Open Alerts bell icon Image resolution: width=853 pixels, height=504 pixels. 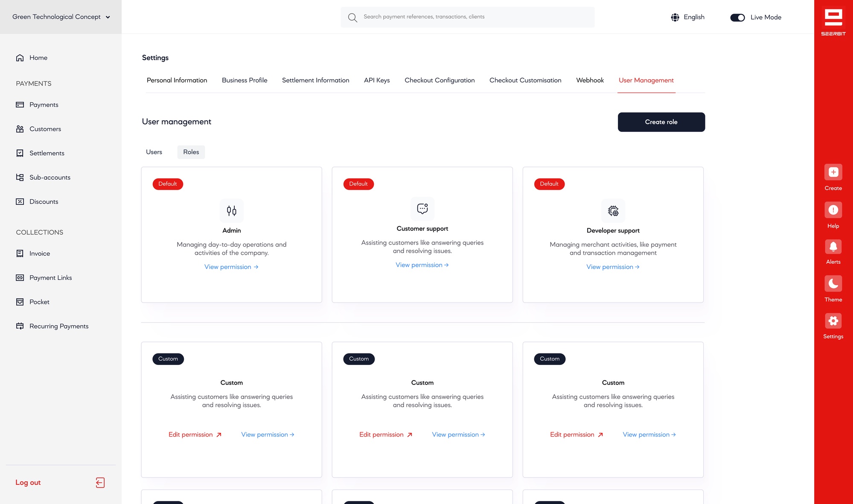click(x=833, y=247)
